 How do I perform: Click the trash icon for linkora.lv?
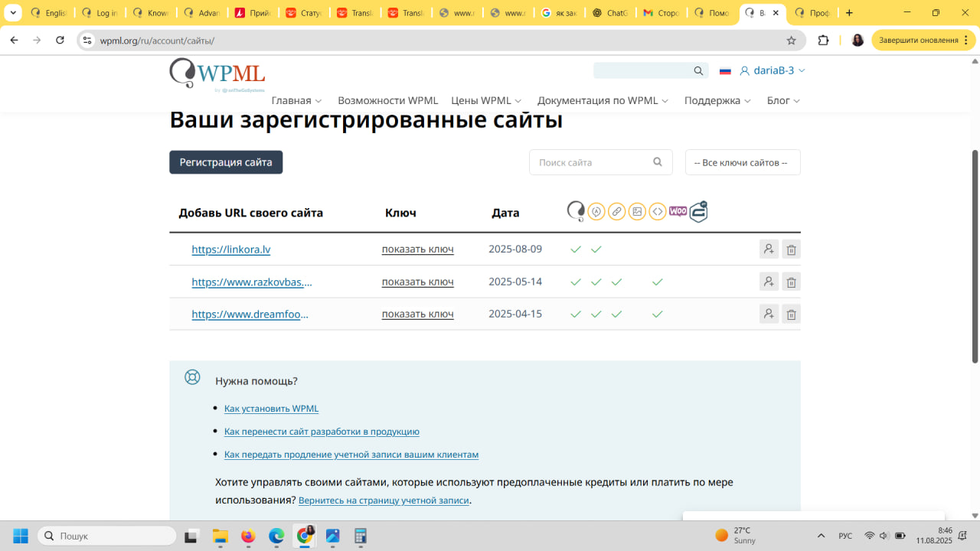point(791,249)
